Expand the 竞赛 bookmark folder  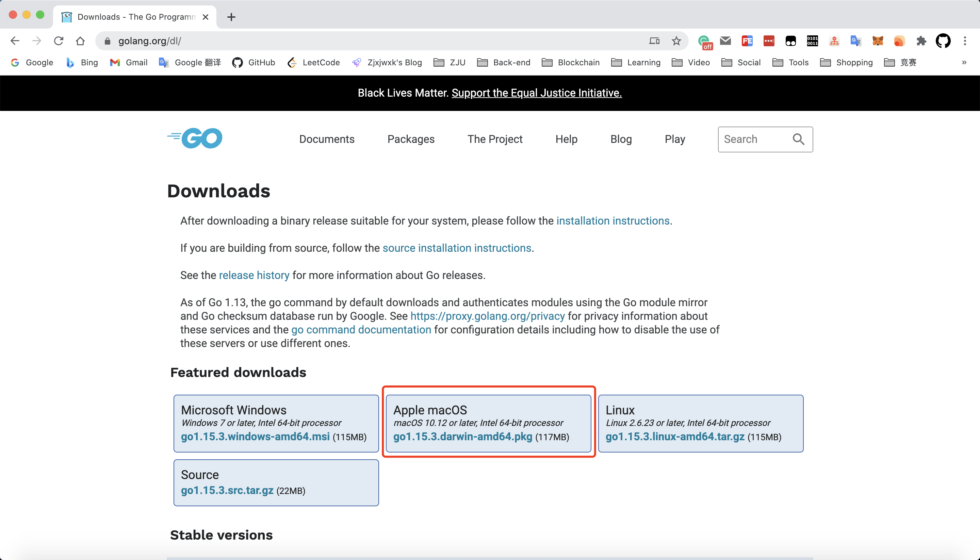pos(900,62)
